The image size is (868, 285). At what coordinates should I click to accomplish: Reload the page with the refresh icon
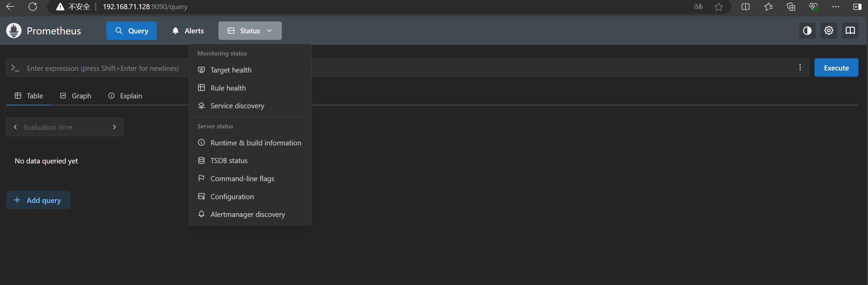33,6
